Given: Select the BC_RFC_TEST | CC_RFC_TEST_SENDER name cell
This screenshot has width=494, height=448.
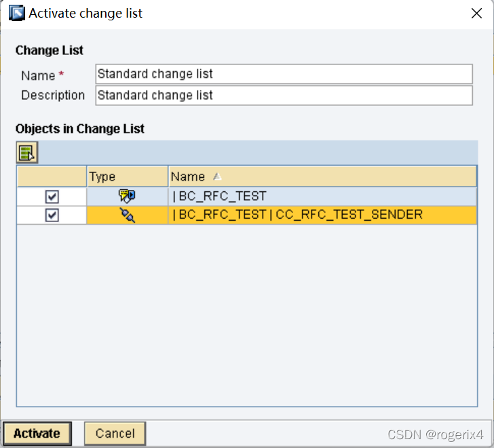Looking at the screenshot, I should [322, 215].
